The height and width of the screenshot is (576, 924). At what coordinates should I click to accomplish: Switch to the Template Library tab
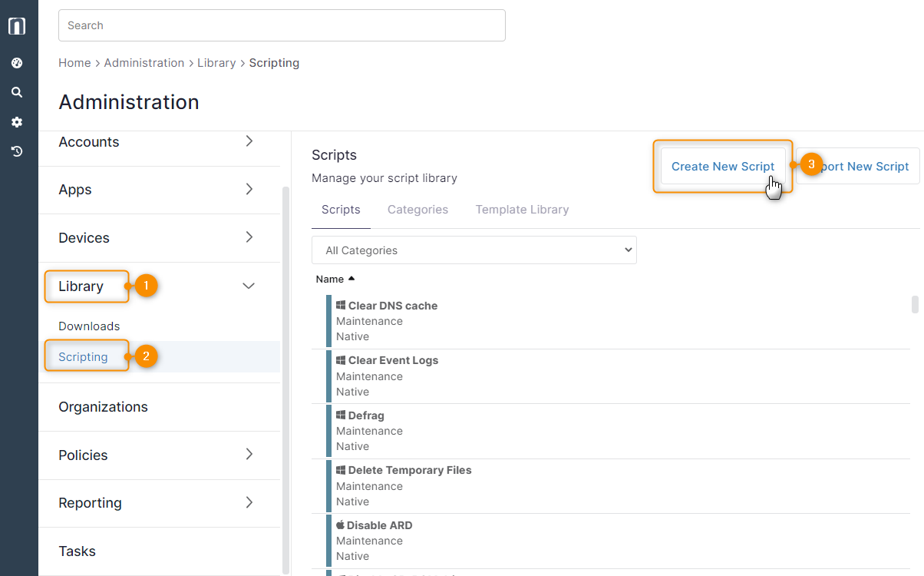coord(522,210)
